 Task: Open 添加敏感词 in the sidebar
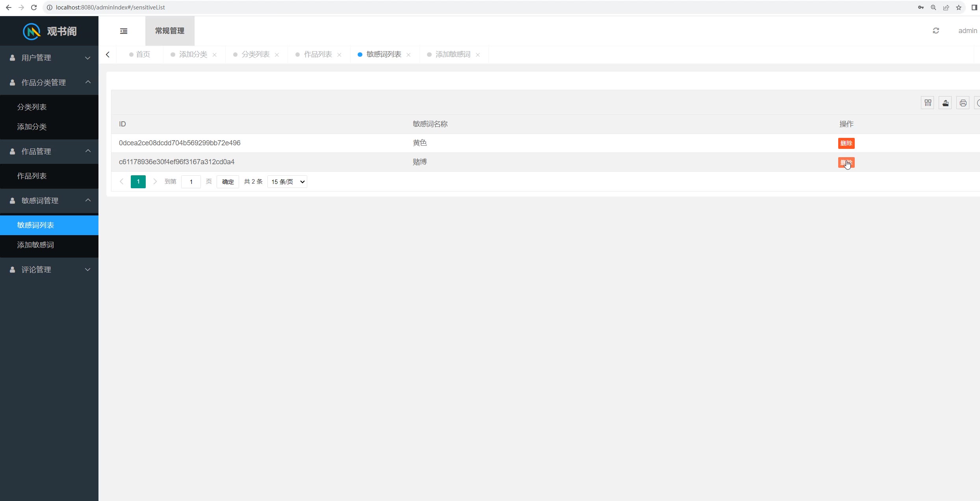[35, 245]
